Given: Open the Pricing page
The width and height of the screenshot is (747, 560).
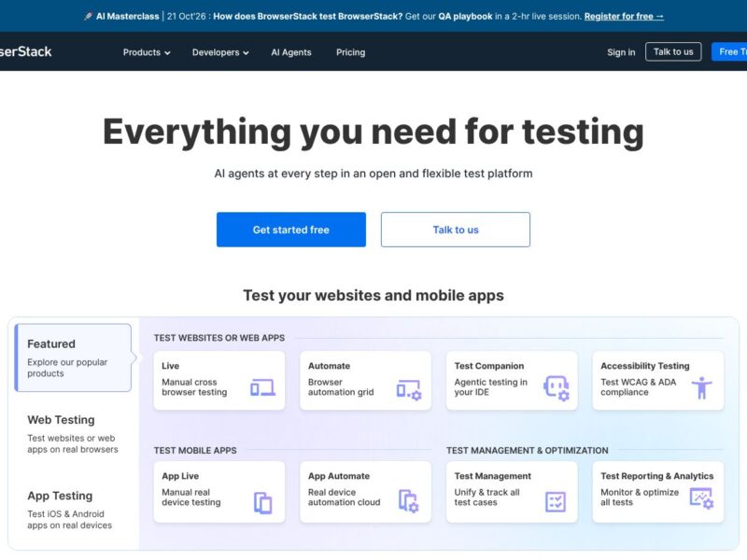Looking at the screenshot, I should 351,52.
